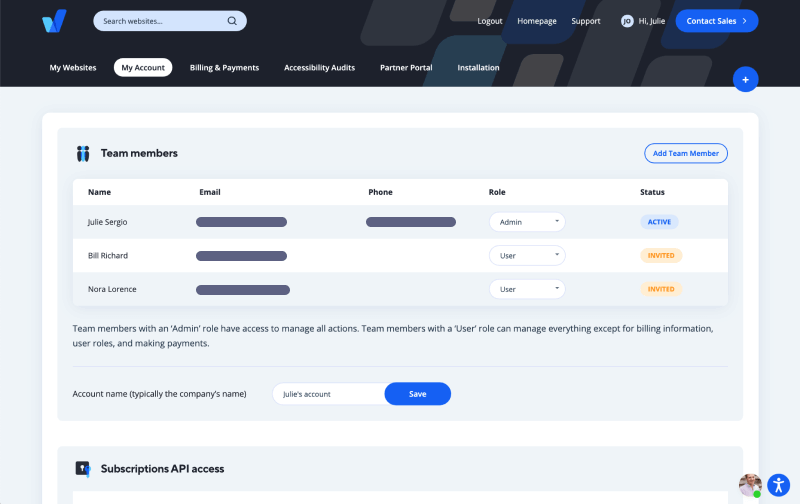Open the Billing & Payments tab

224,68
